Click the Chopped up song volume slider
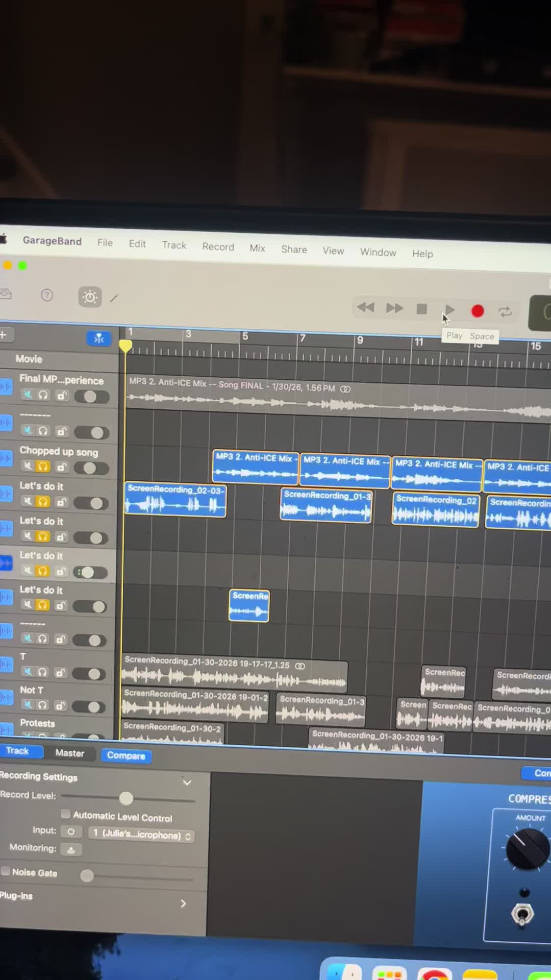This screenshot has width=551, height=980. tap(91, 468)
